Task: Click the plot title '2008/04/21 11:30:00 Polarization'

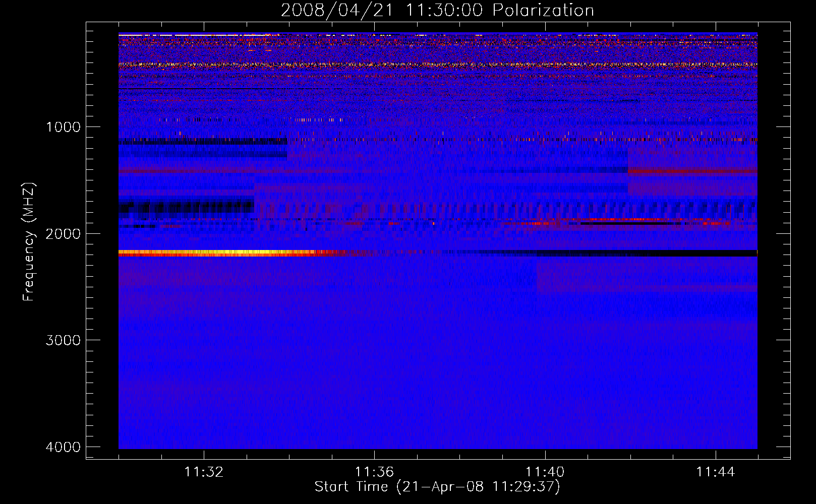Action: [437, 10]
